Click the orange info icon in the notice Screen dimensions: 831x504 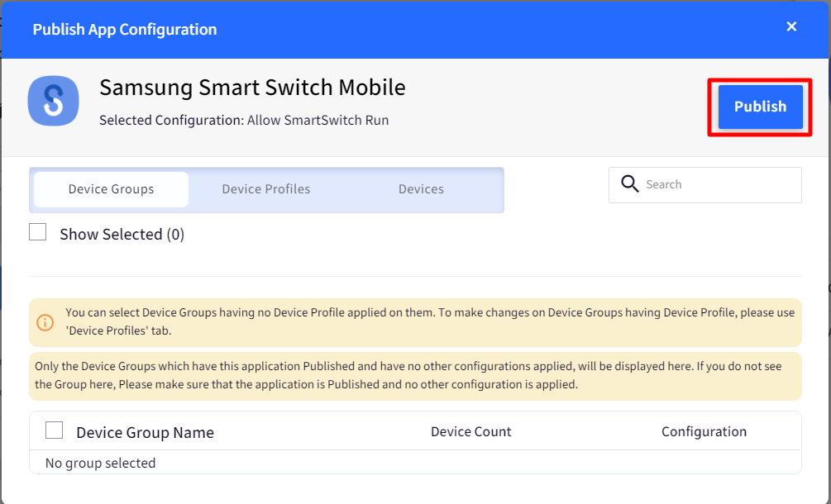46,321
